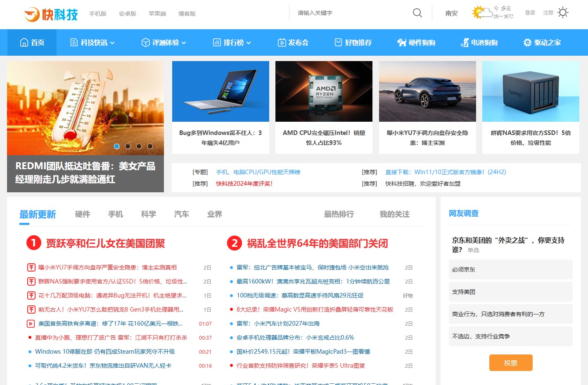
Task: Open the 博客版 link in header
Action: coord(187,14)
